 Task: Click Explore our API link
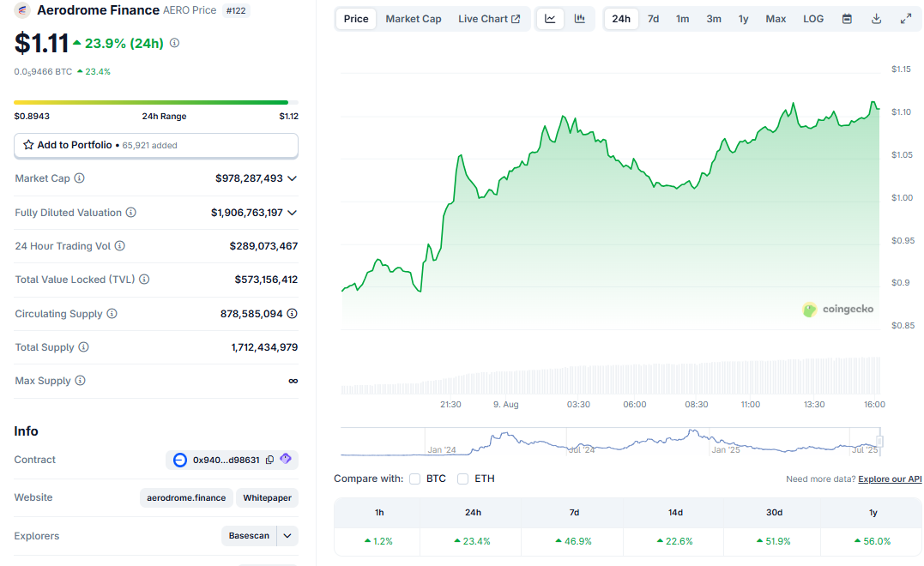pyautogui.click(x=890, y=479)
